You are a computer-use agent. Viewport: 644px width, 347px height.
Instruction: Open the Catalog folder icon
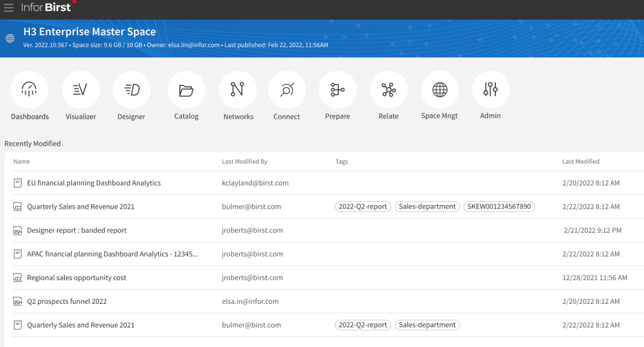pyautogui.click(x=186, y=90)
